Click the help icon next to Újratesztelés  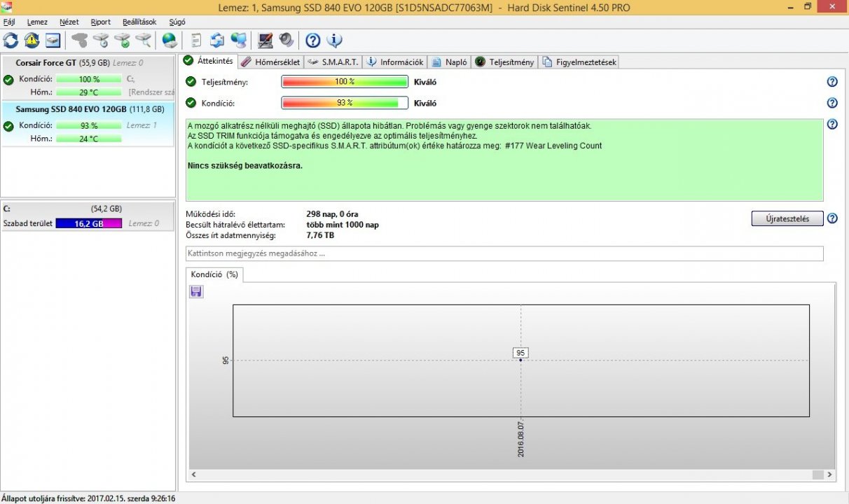point(832,218)
